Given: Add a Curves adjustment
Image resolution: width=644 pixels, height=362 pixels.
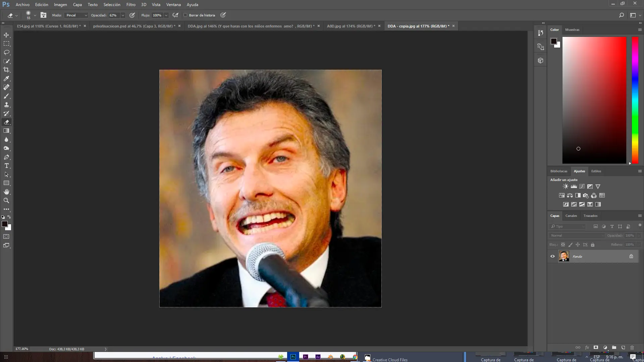Looking at the screenshot, I should (x=582, y=186).
